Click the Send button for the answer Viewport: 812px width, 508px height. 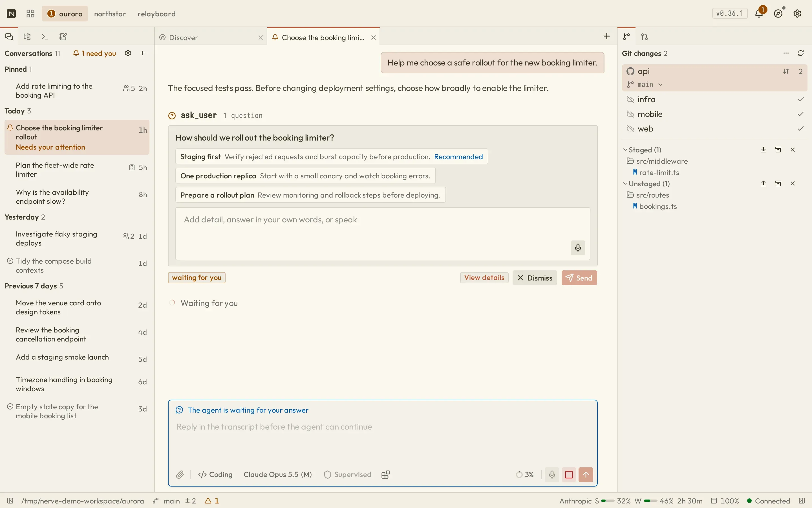(x=579, y=278)
